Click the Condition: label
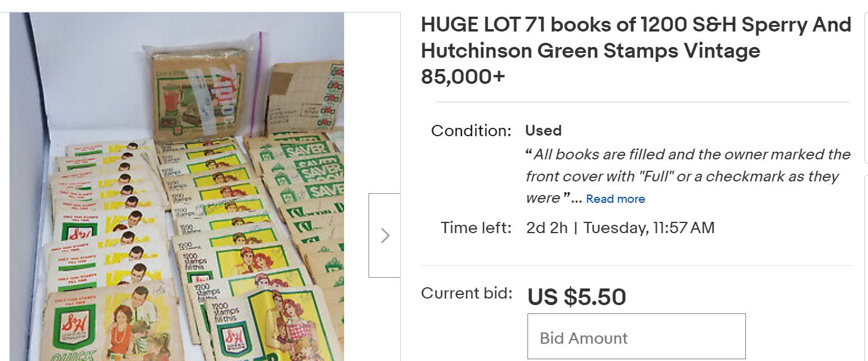868x361 pixels. point(471,131)
